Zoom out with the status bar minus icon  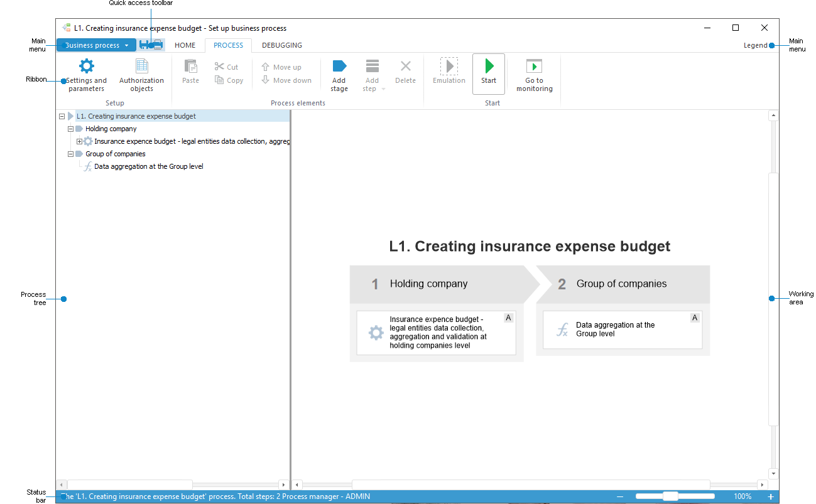[620, 496]
